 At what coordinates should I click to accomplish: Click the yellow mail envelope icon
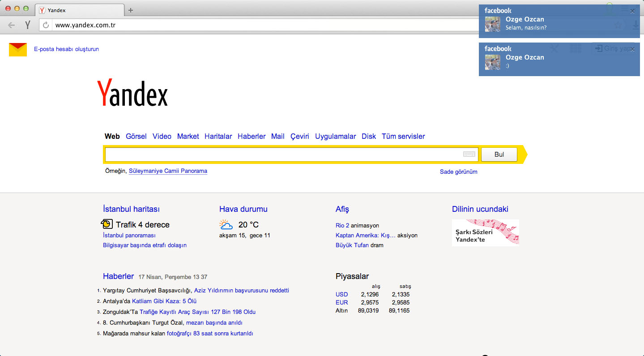pyautogui.click(x=18, y=49)
